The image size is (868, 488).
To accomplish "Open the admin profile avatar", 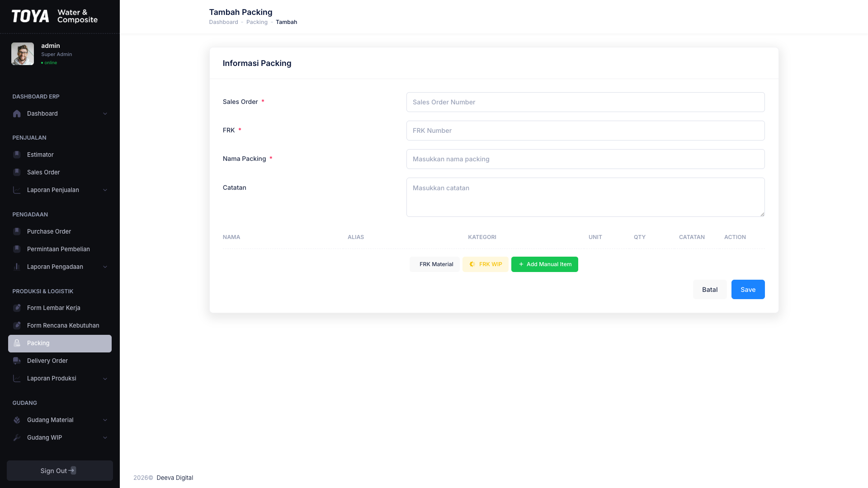I will click(23, 54).
